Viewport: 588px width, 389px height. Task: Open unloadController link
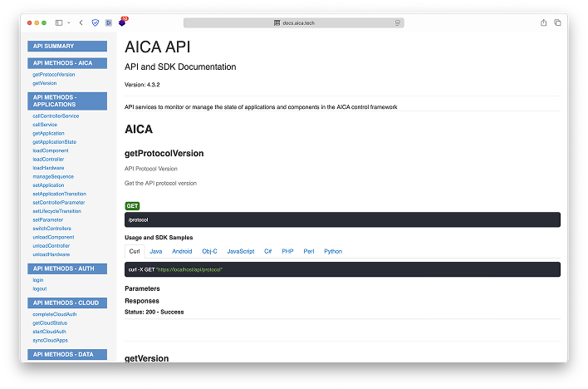tap(51, 246)
